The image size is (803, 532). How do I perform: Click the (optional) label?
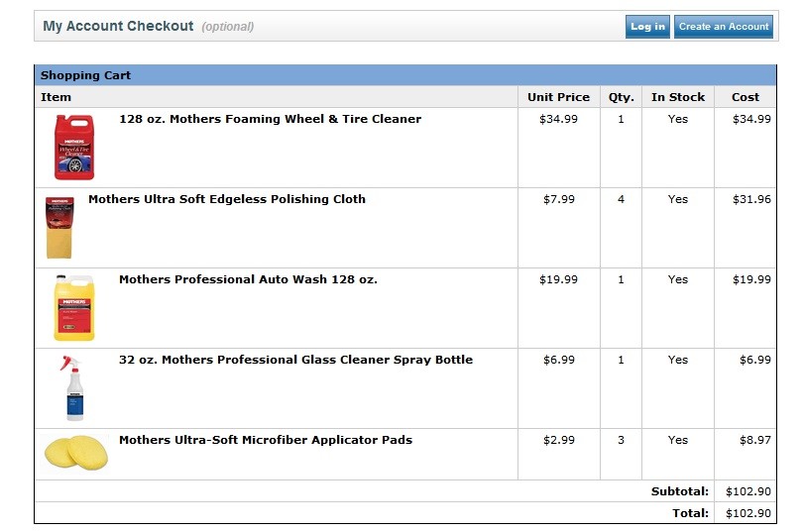click(x=227, y=27)
